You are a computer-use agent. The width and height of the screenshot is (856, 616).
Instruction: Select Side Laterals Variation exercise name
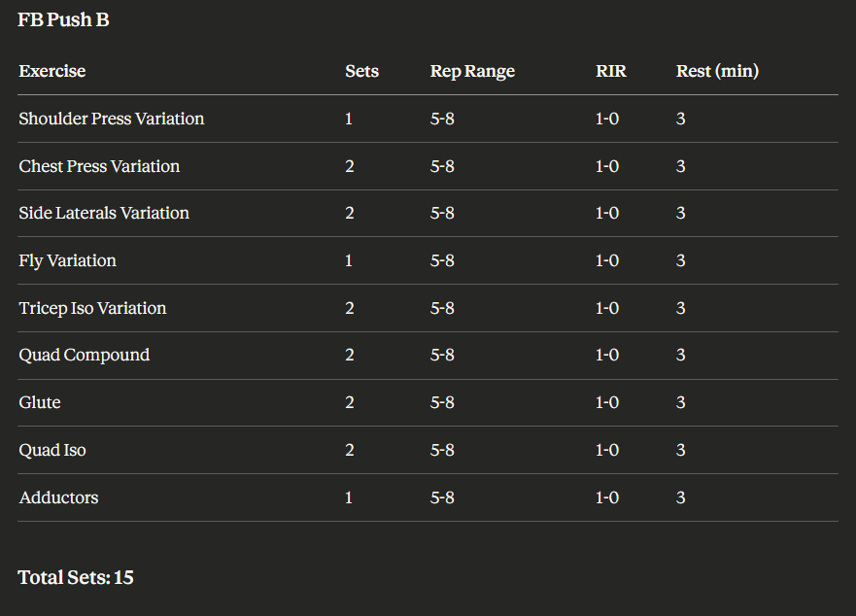pos(104,213)
